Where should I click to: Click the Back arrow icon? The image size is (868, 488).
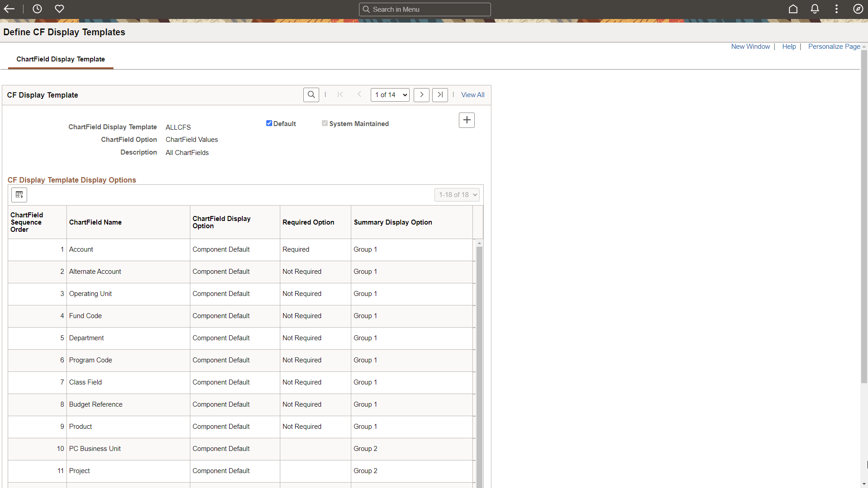pos(9,9)
